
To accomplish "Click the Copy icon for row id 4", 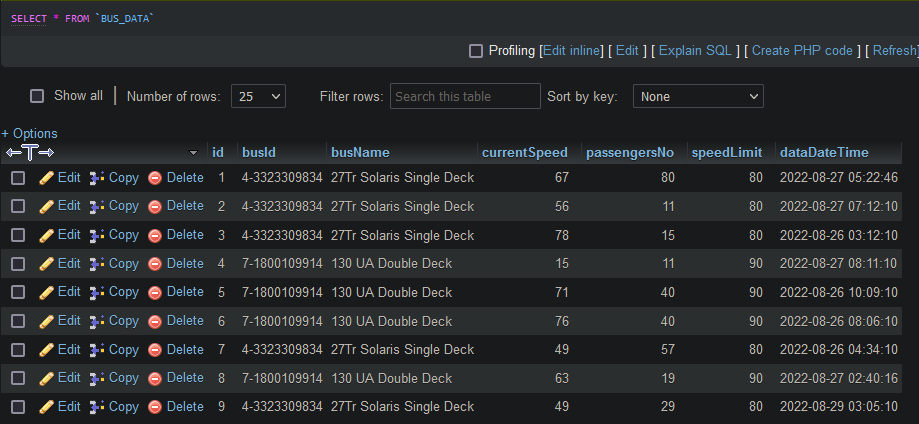I will [x=97, y=264].
